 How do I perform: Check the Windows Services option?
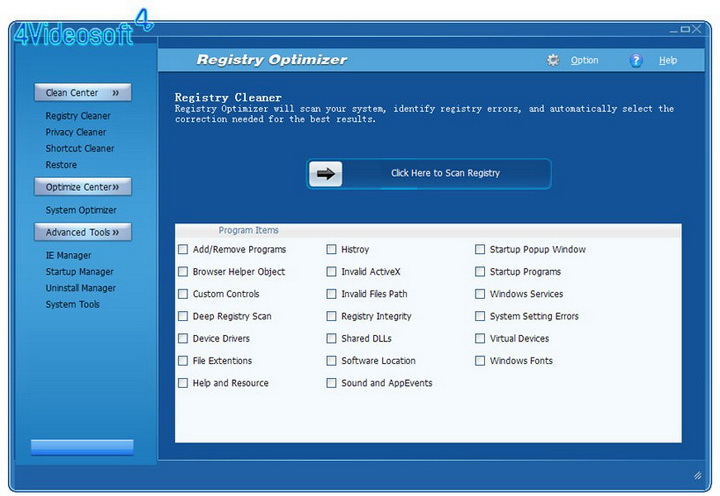[x=480, y=294]
